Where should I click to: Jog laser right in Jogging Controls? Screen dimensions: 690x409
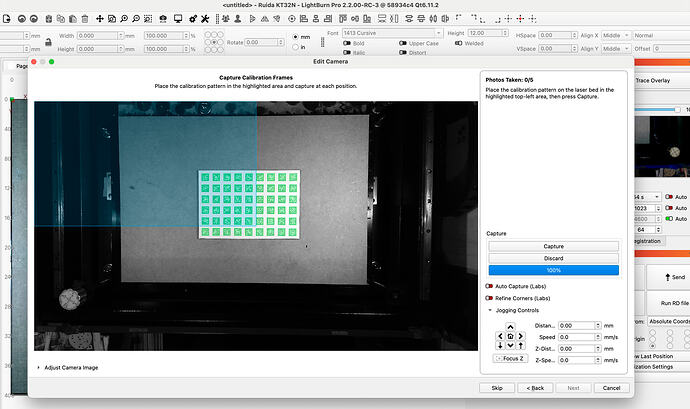coord(520,336)
